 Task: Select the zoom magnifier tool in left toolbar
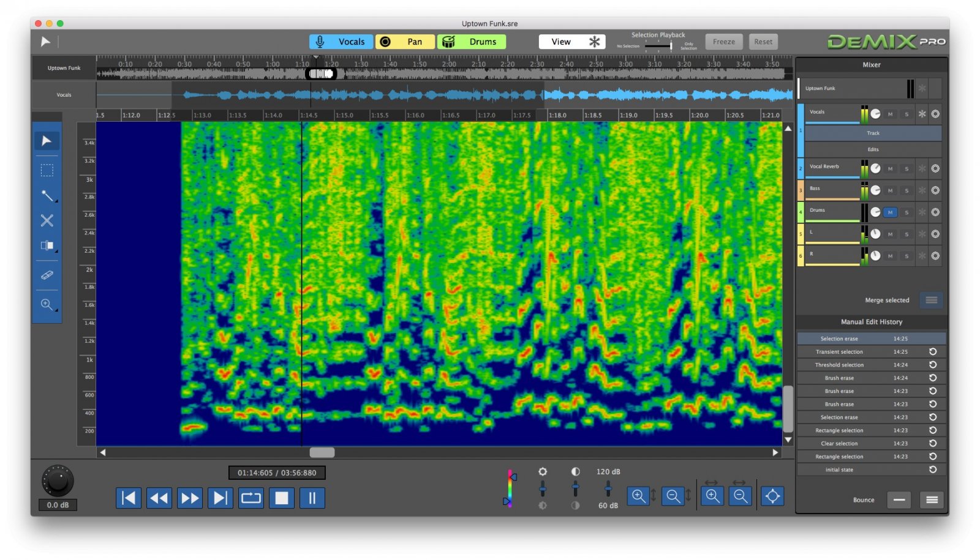click(47, 304)
